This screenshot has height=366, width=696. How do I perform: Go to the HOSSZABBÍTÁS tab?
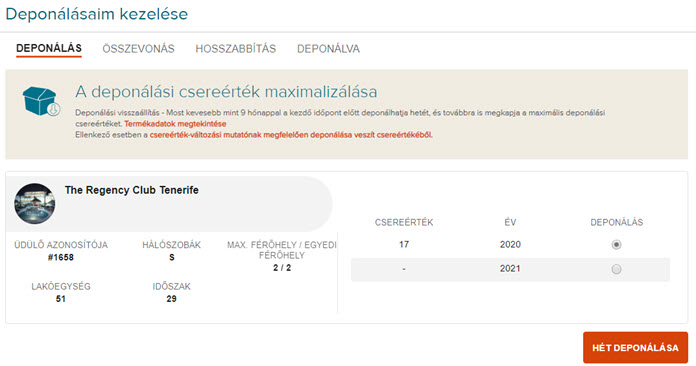click(236, 48)
